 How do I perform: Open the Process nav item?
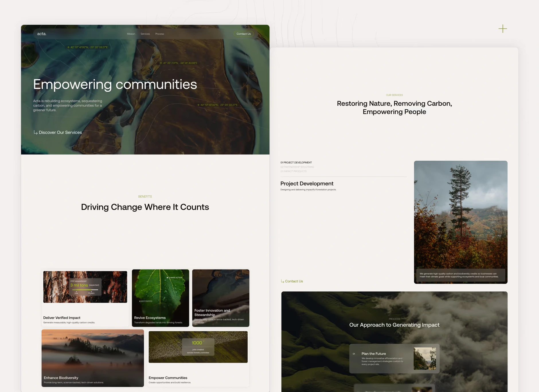tap(160, 34)
